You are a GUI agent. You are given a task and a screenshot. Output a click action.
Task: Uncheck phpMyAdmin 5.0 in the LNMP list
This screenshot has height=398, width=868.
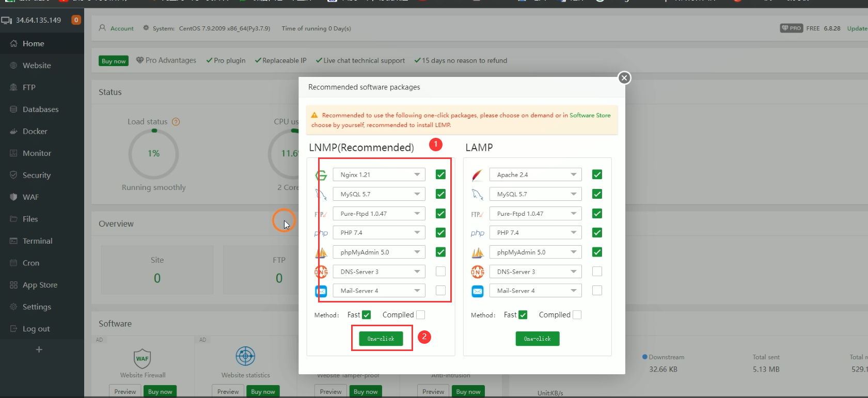pyautogui.click(x=440, y=252)
